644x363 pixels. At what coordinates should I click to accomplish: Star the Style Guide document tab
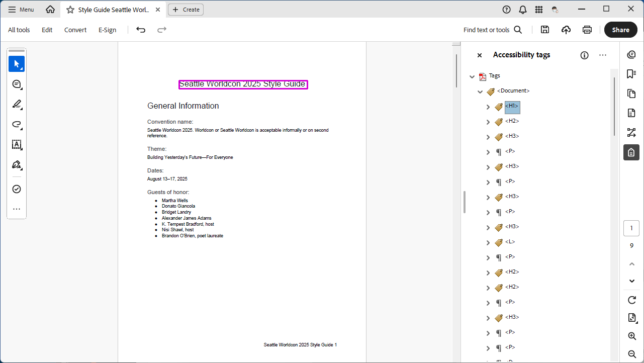pos(70,10)
